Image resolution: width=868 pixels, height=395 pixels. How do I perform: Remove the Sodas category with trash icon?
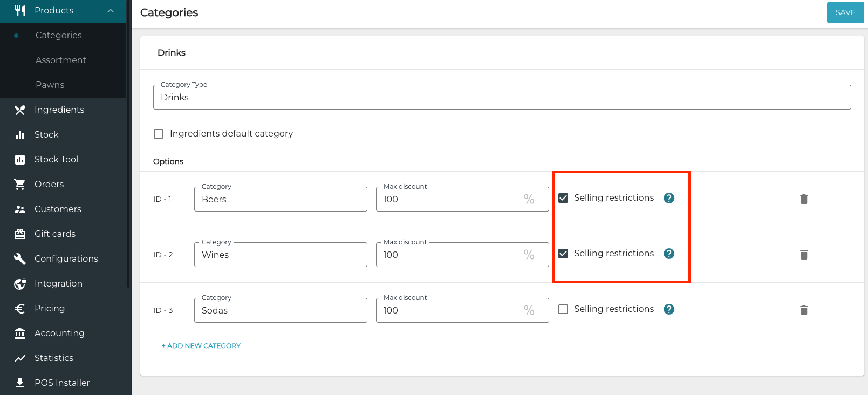(x=803, y=310)
